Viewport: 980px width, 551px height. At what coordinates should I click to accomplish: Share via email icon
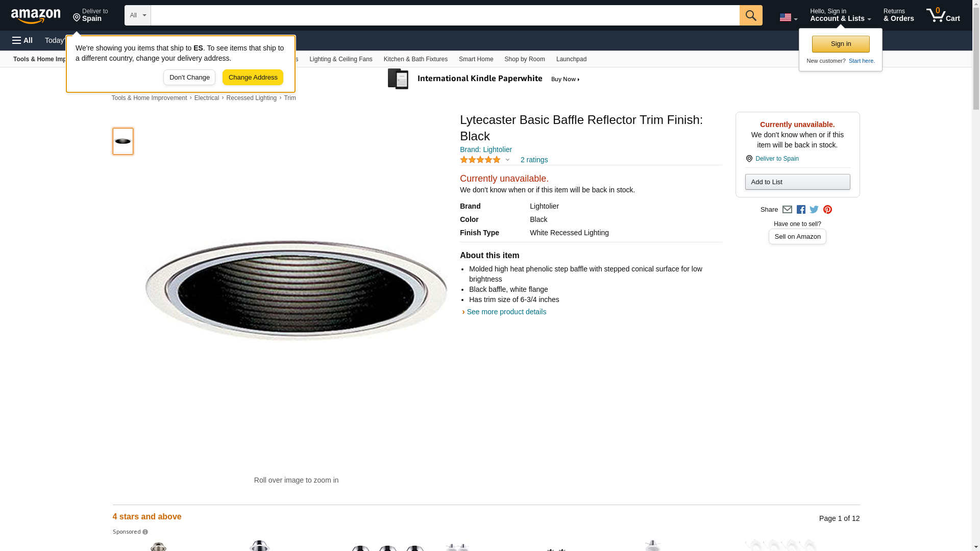pyautogui.click(x=787, y=210)
